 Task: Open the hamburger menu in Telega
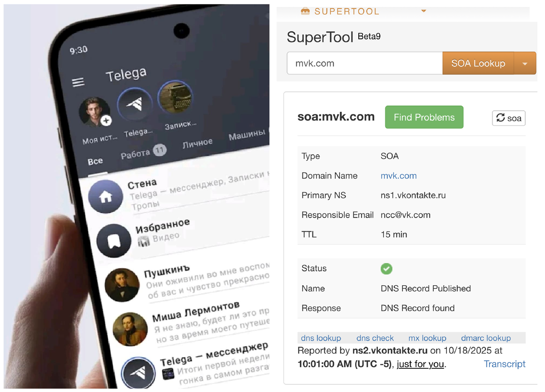pos(79,82)
